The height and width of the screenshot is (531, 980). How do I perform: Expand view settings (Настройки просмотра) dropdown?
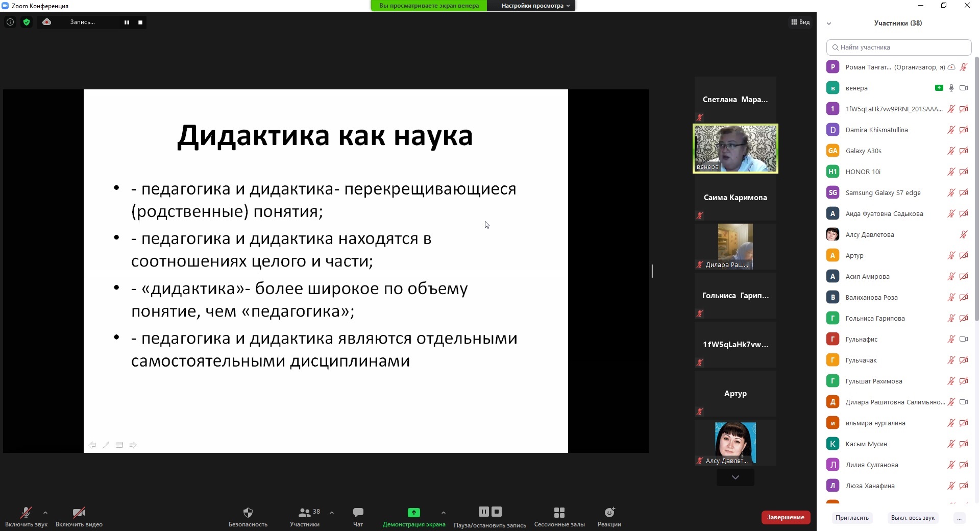pos(535,6)
